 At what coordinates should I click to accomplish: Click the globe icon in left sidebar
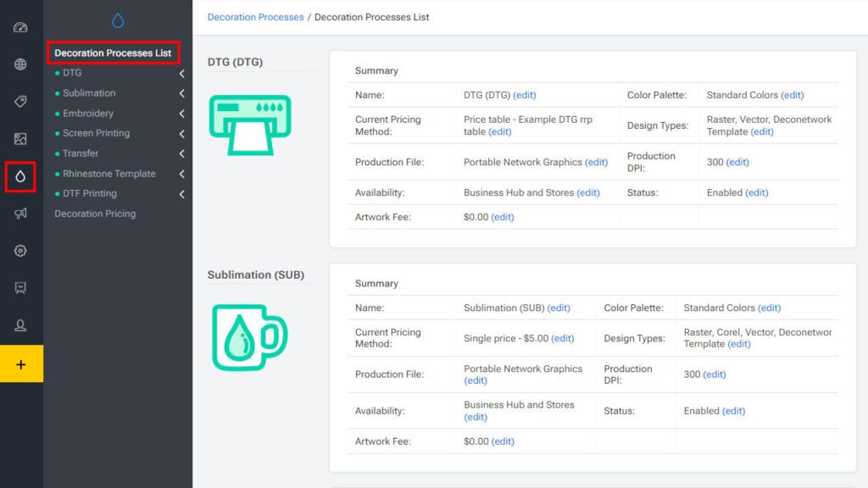(x=20, y=64)
